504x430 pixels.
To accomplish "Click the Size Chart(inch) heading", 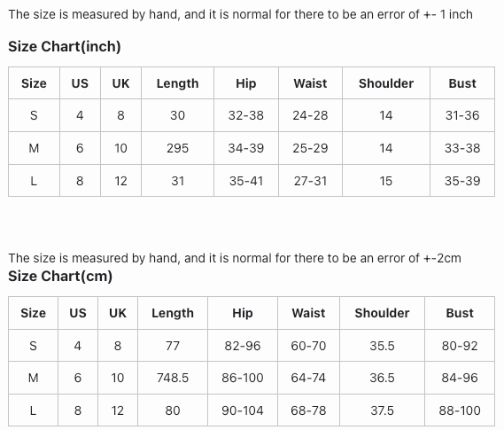I will (x=65, y=47).
